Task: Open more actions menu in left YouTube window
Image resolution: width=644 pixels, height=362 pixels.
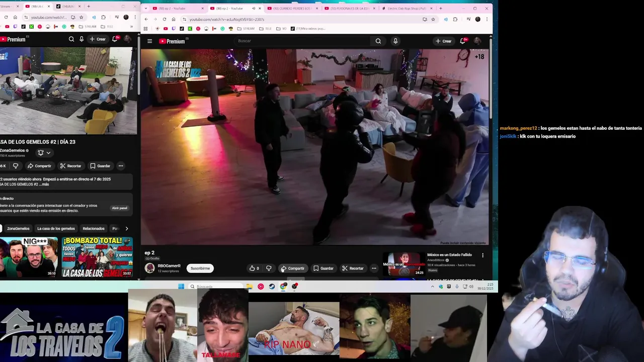Action: [x=121, y=166]
